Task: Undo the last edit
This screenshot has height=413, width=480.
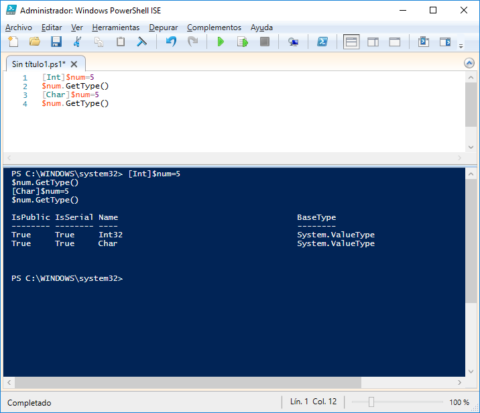Action: (171, 42)
